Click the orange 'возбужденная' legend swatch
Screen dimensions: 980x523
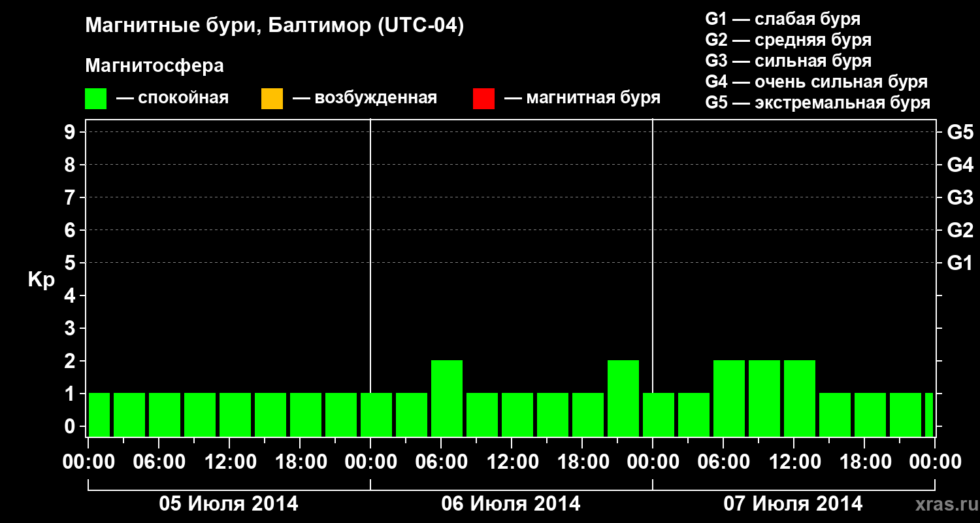pos(272,99)
